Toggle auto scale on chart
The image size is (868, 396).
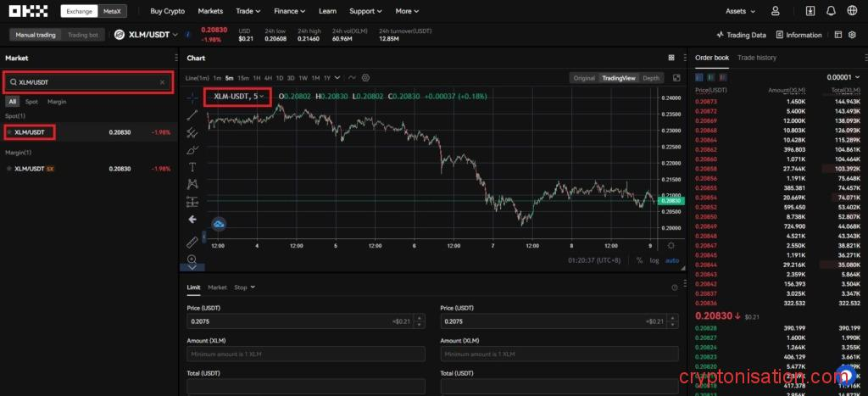point(672,260)
